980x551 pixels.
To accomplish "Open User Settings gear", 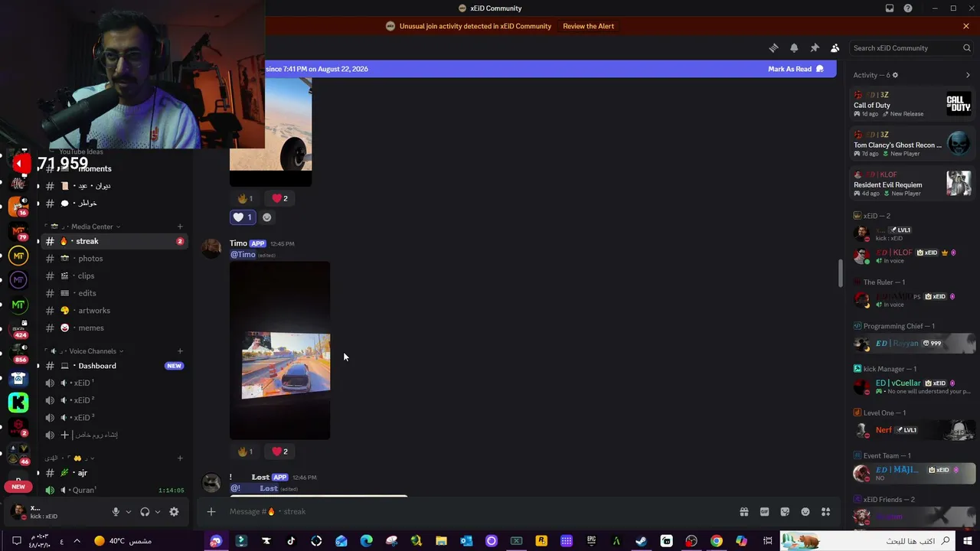I will [x=174, y=512].
